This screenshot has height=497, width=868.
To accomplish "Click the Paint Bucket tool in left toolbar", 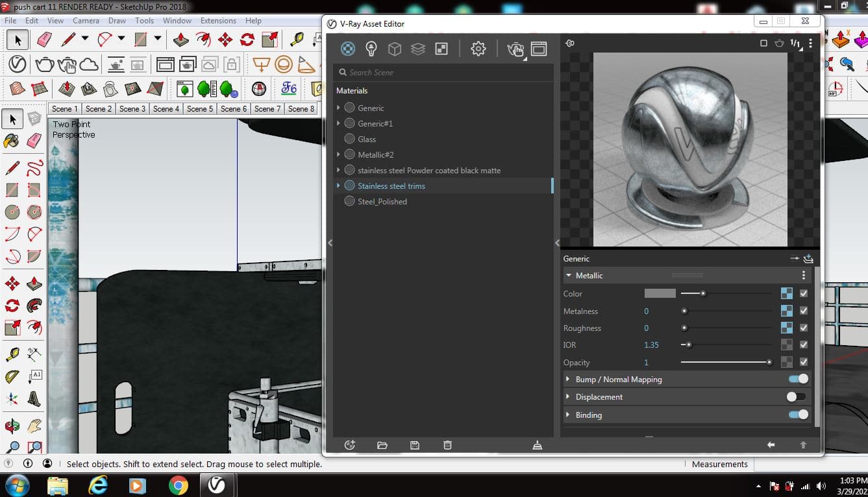I will [12, 140].
